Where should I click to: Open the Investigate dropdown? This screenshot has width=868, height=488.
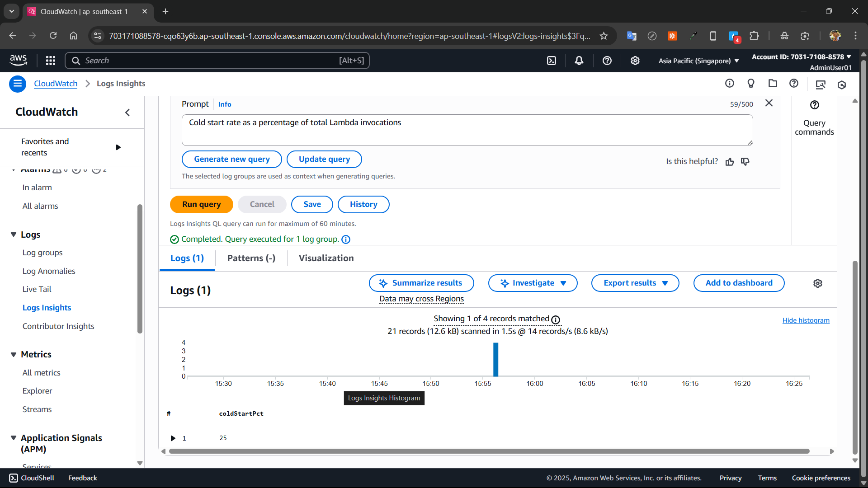coord(533,283)
